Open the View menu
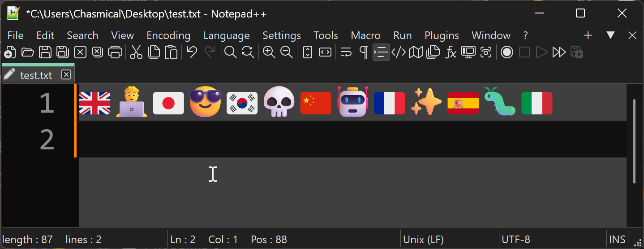The image size is (644, 249). click(122, 35)
